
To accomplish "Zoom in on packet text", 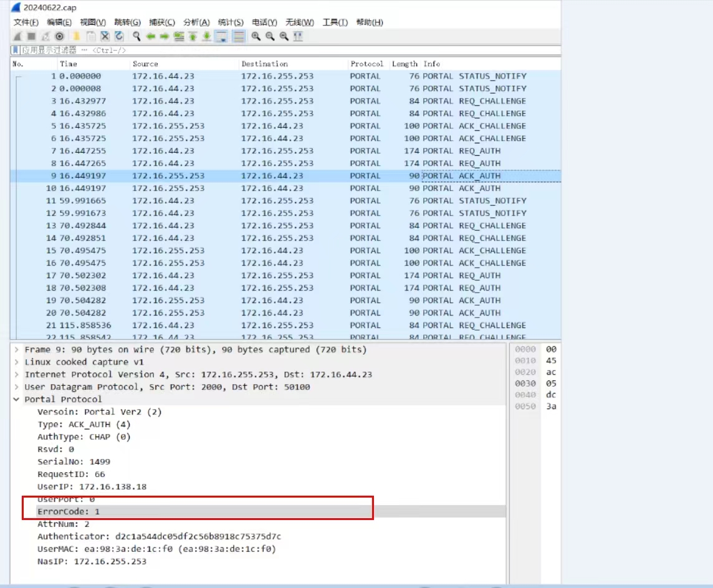I will pyautogui.click(x=256, y=36).
